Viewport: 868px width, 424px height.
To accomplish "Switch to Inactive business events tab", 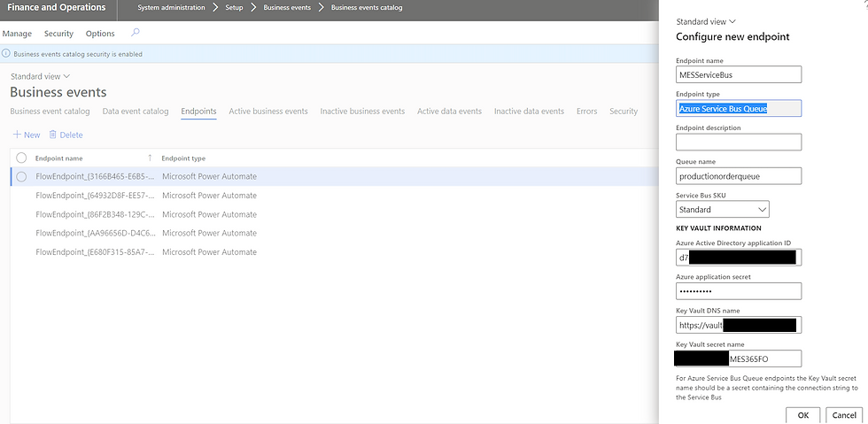I will click(362, 112).
